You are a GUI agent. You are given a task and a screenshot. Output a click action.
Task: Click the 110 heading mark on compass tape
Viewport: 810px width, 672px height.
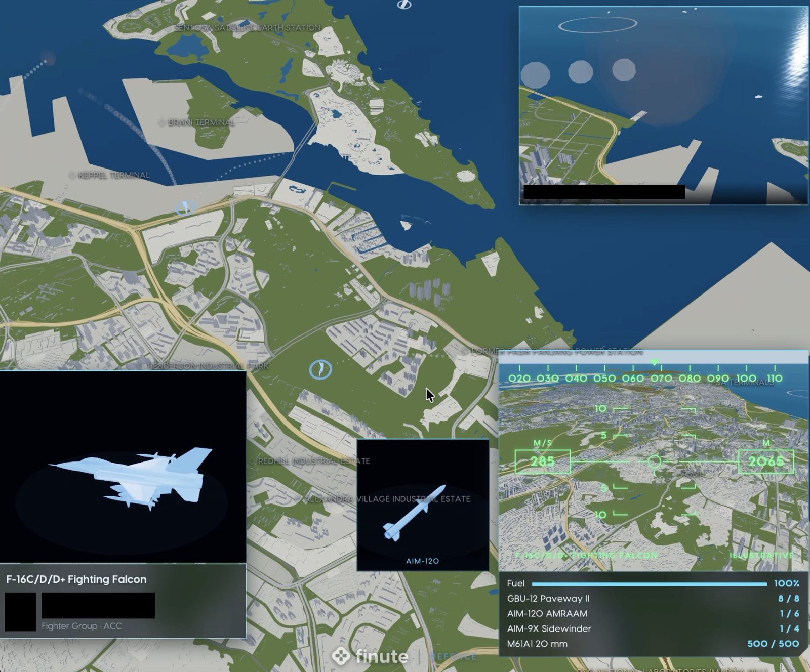(775, 378)
